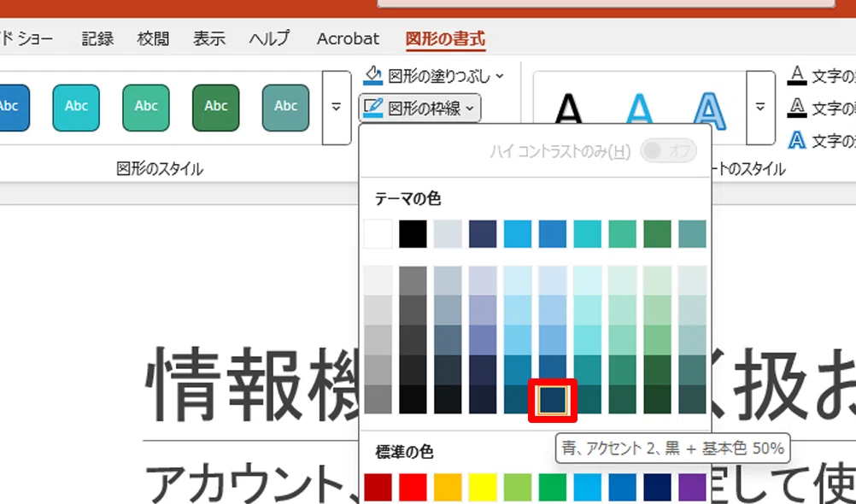Screen dimensions: 856x504
Task: Select the light blue standard color
Action: (x=588, y=487)
